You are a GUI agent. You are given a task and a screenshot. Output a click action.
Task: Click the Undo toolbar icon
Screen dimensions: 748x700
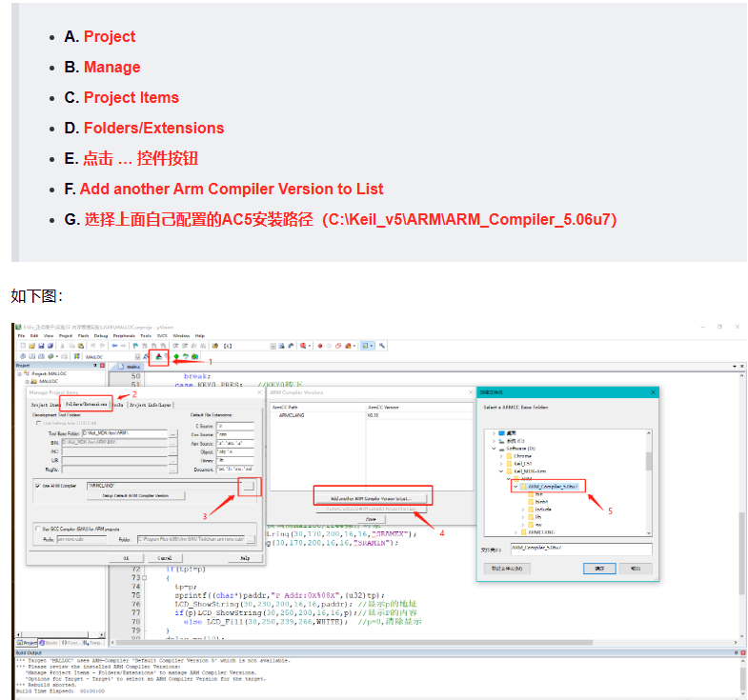[x=93, y=346]
